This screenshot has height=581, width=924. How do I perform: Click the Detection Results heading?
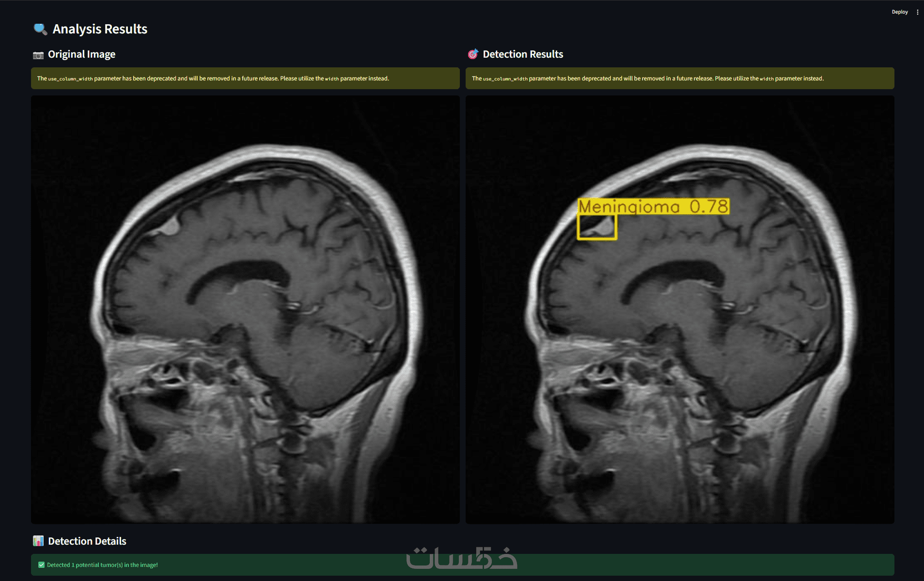point(523,54)
